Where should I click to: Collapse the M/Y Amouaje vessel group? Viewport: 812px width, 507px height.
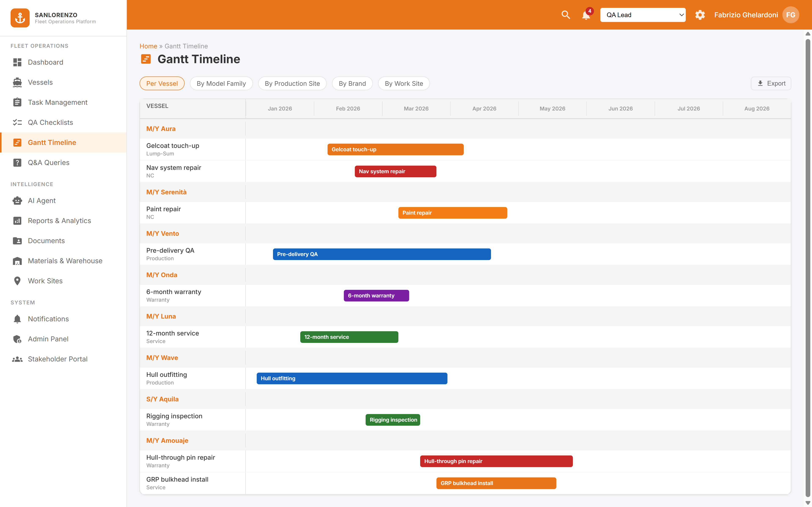[x=167, y=441]
